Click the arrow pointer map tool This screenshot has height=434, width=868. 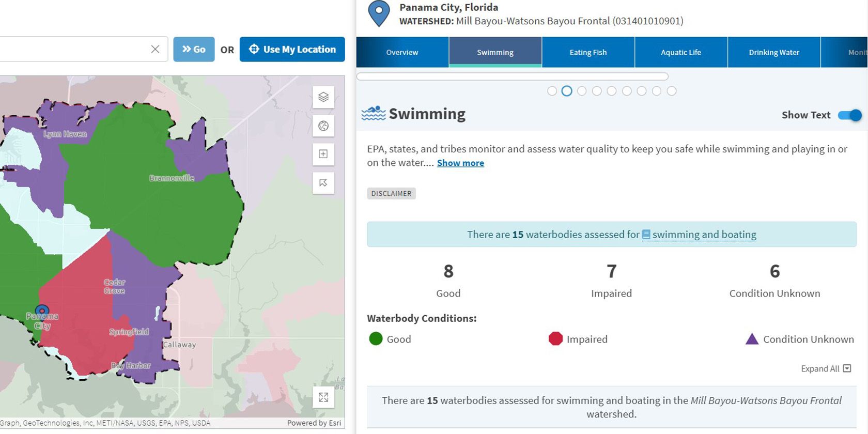(323, 183)
